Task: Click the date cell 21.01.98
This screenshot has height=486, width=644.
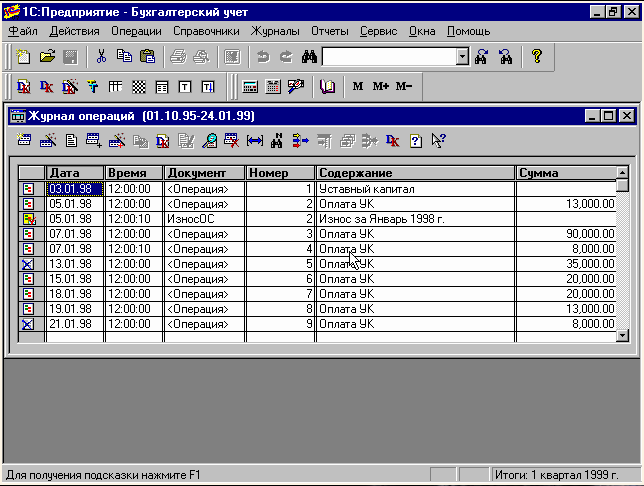Action: click(75, 324)
